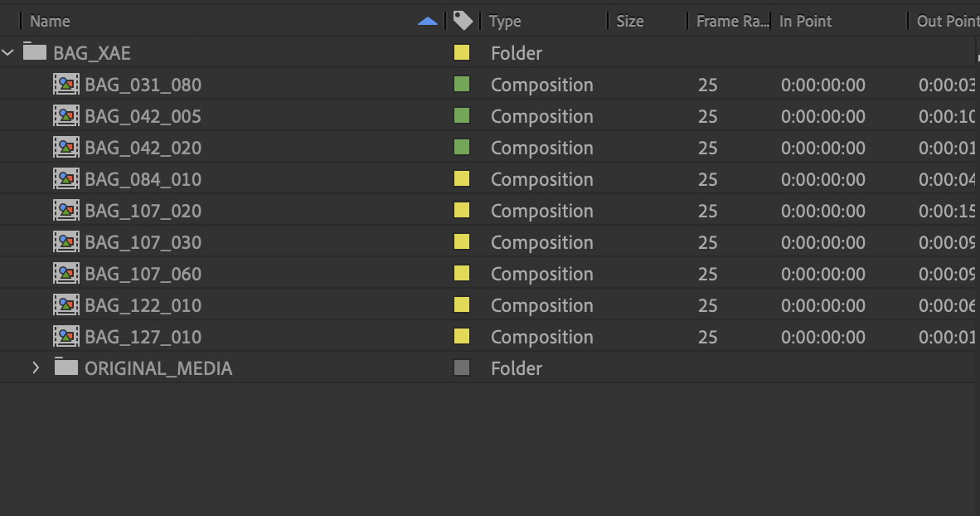Click the composition icon for BAG_031_080
Viewport: 980px width, 516px height.
(x=66, y=85)
